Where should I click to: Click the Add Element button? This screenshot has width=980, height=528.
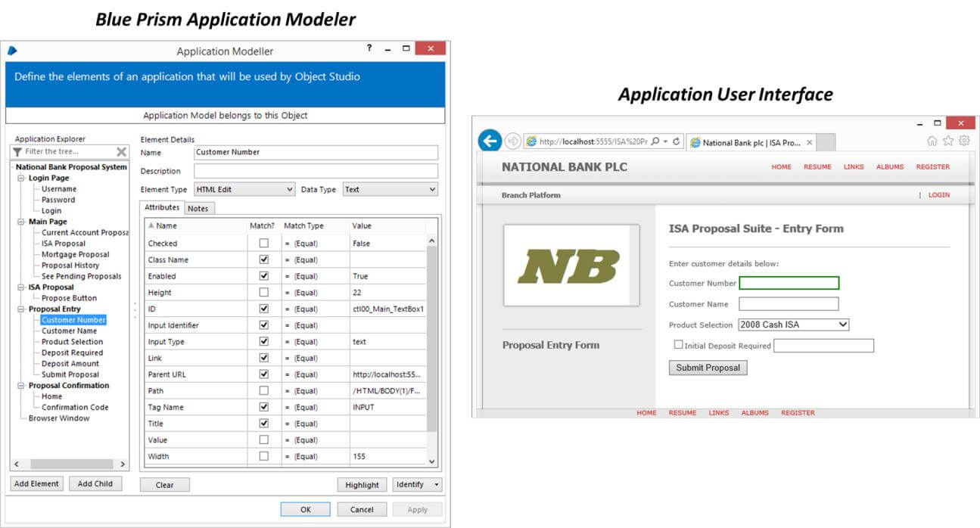point(36,484)
